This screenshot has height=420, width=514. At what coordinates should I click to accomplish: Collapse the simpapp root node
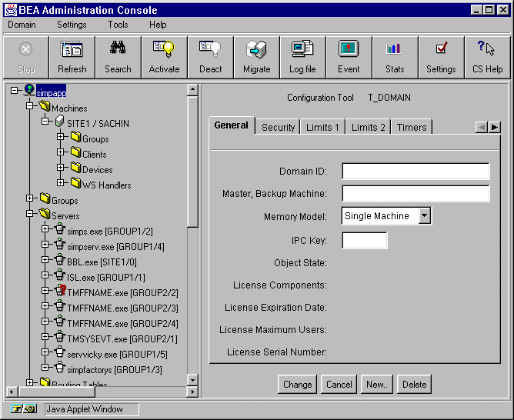tap(14, 90)
